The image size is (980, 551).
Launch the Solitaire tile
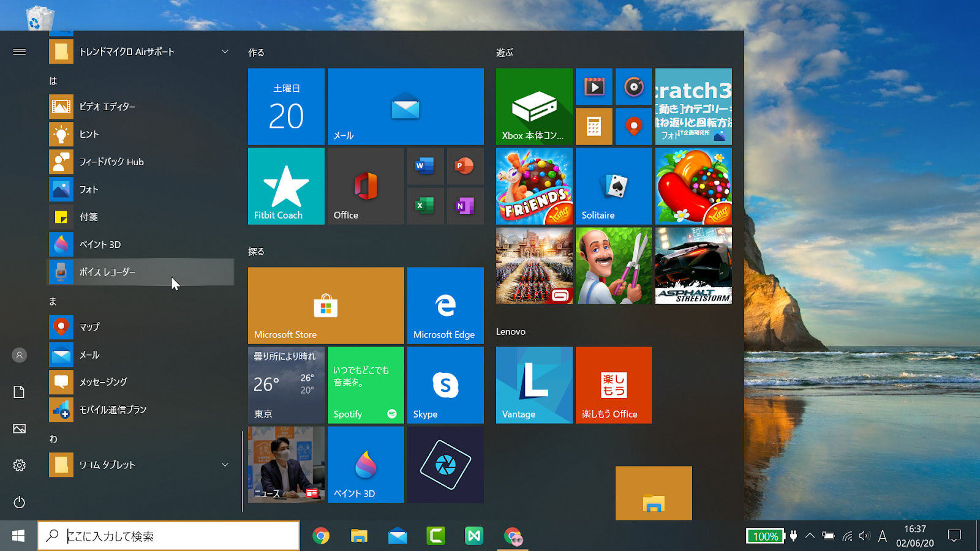click(x=614, y=186)
